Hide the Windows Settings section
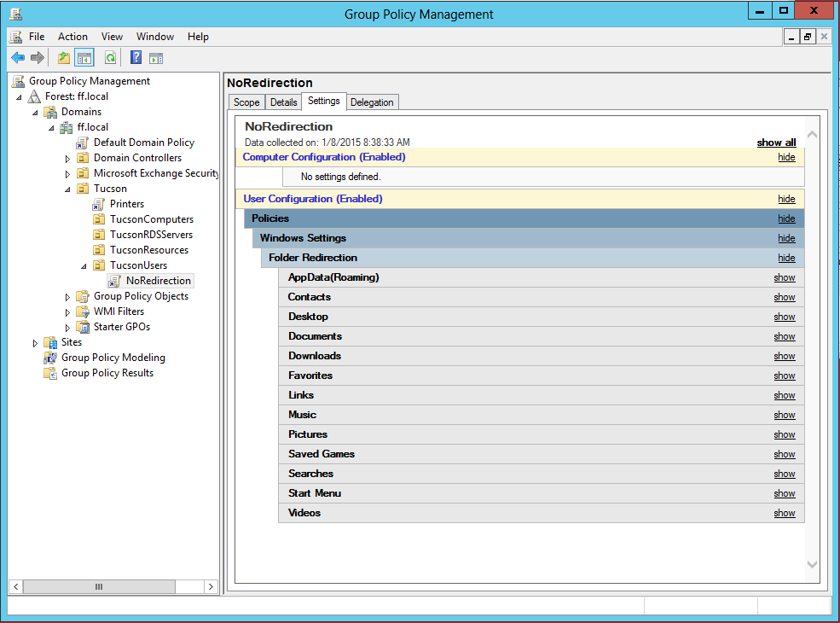The image size is (840, 623). click(786, 238)
